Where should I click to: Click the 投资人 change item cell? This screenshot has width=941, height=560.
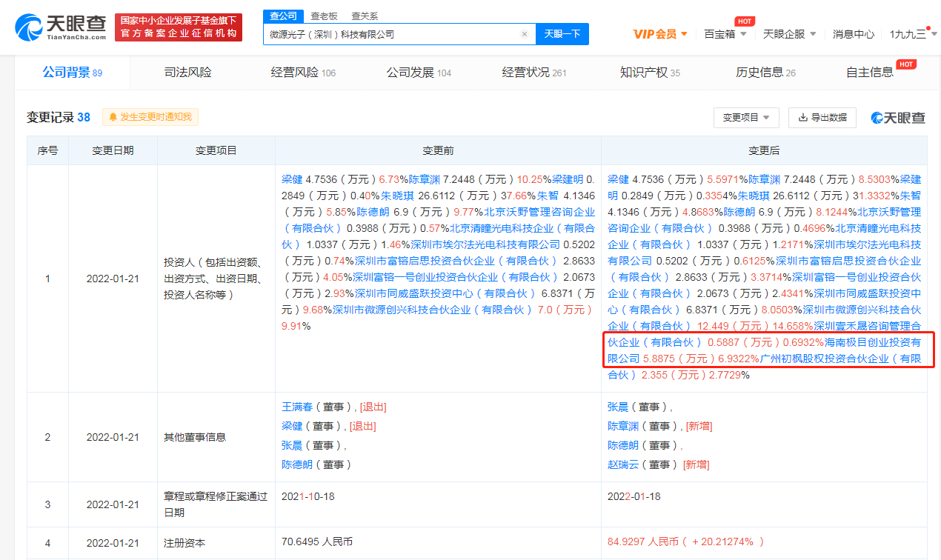point(216,279)
